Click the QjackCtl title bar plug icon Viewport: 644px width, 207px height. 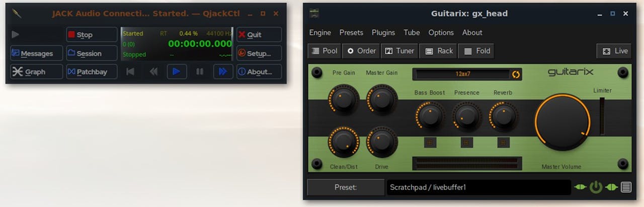17,14
